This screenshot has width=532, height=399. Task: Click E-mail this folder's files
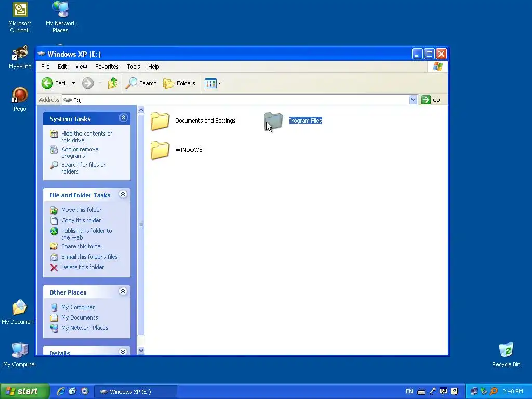(x=89, y=257)
